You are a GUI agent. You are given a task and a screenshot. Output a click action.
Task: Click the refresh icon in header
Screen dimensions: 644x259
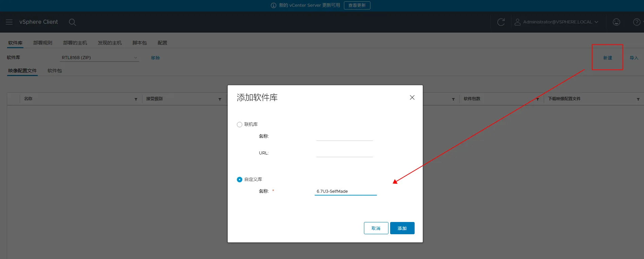coord(501,22)
